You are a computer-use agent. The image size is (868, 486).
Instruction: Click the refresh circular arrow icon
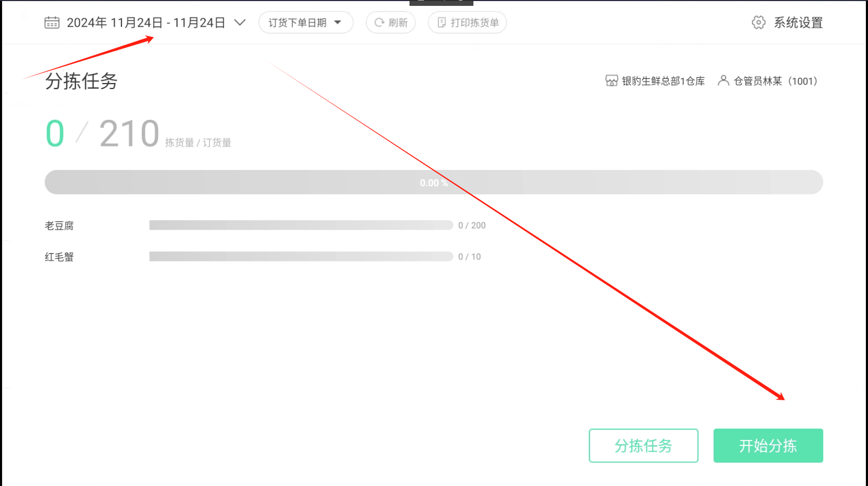tap(379, 22)
